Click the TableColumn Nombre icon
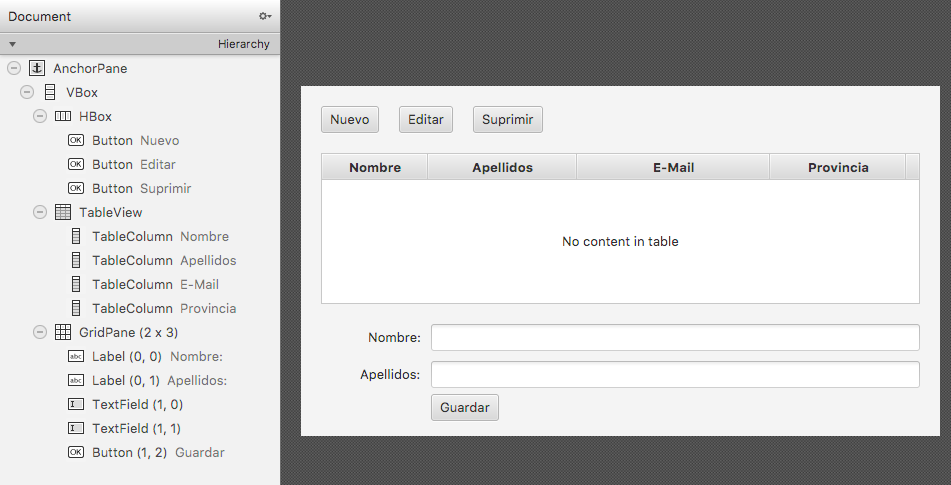The height and width of the screenshot is (485, 951). tap(76, 237)
